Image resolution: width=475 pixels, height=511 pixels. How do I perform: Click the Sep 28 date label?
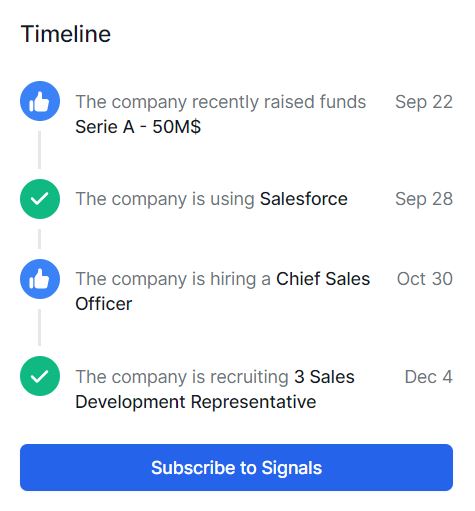pos(424,199)
